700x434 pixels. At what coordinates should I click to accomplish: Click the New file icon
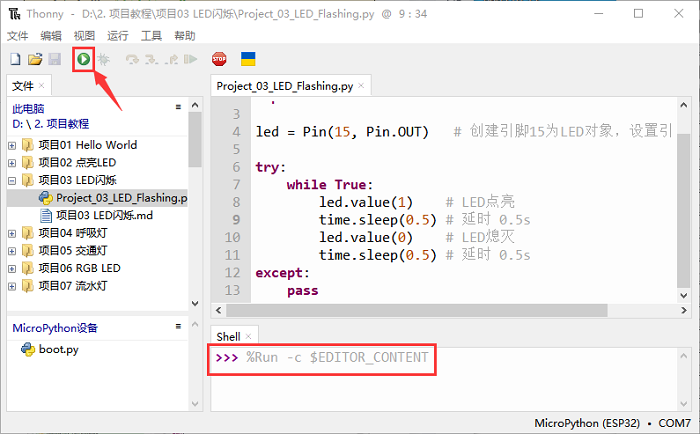tap(15, 60)
